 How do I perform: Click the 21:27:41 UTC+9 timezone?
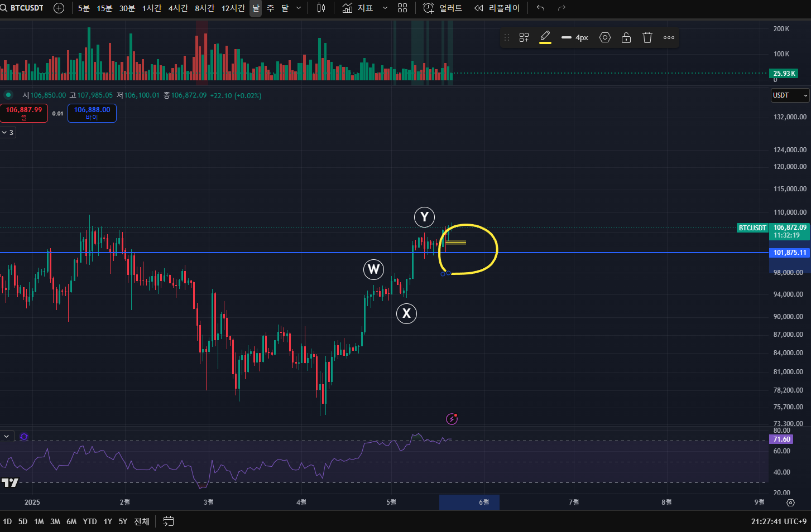[779, 521]
